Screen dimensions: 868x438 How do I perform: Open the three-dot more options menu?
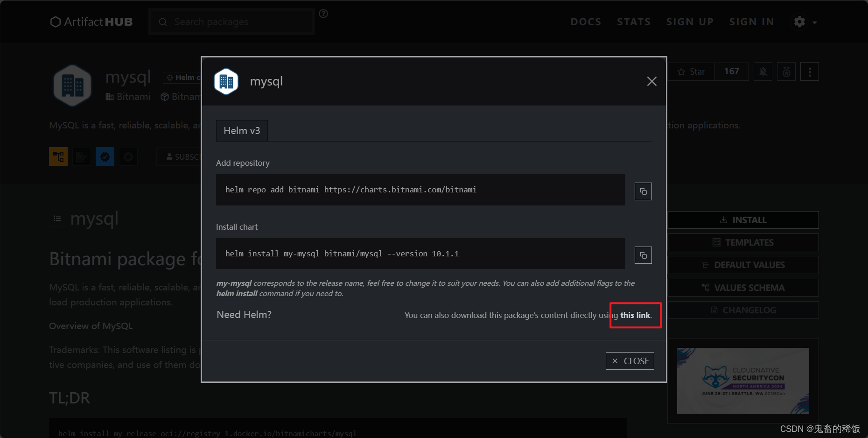tap(810, 71)
